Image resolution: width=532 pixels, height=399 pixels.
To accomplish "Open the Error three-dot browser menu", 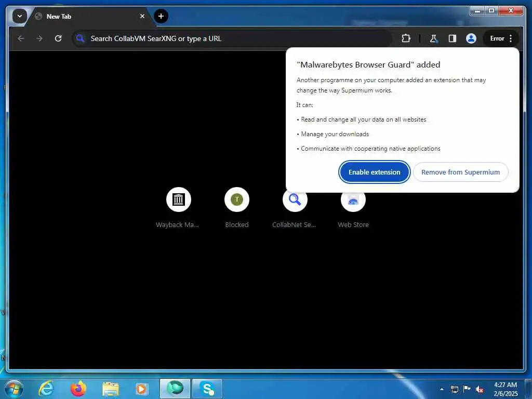I will click(501, 38).
